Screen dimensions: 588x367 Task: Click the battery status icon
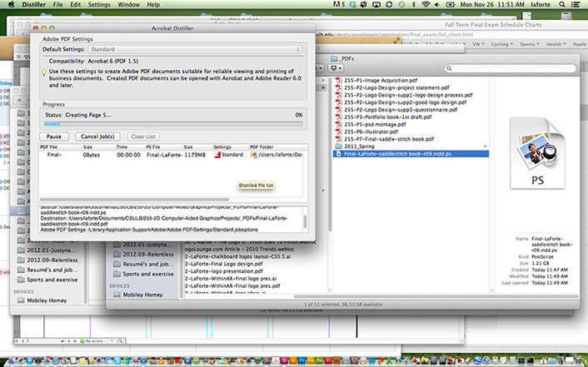click(x=450, y=4)
